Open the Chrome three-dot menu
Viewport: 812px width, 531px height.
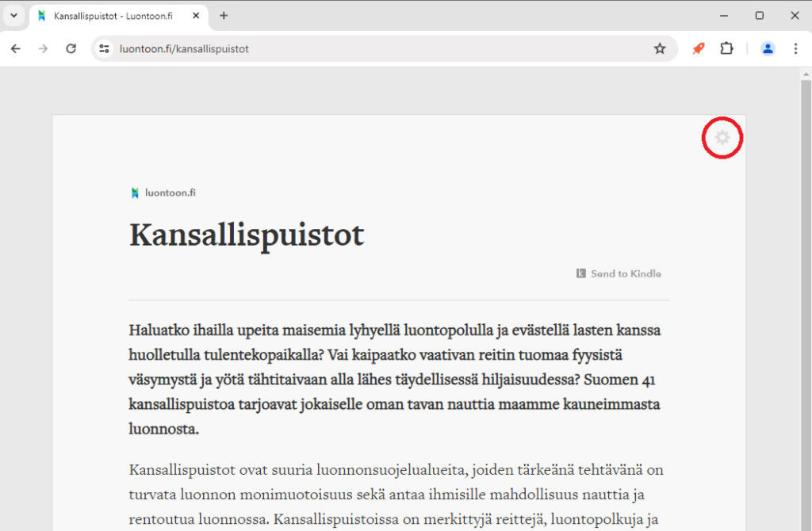[795, 49]
